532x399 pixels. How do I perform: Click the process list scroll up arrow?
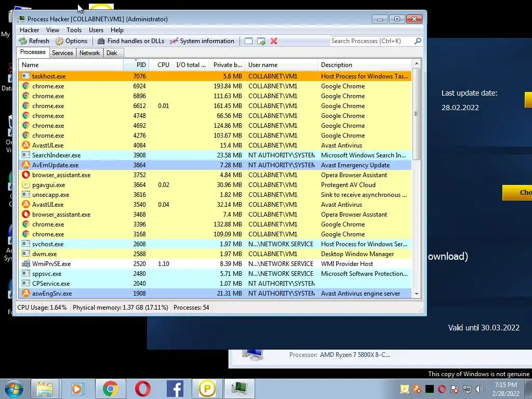tap(417, 63)
